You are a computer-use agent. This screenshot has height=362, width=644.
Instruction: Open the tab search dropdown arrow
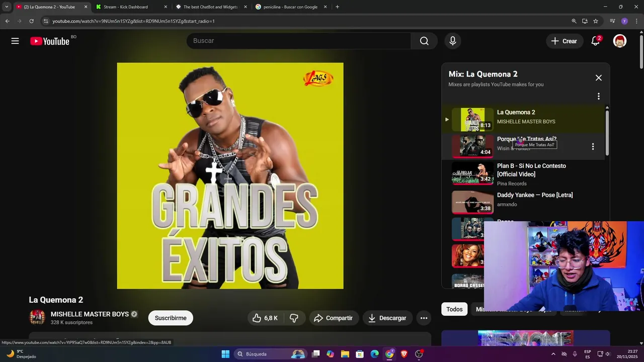click(7, 7)
